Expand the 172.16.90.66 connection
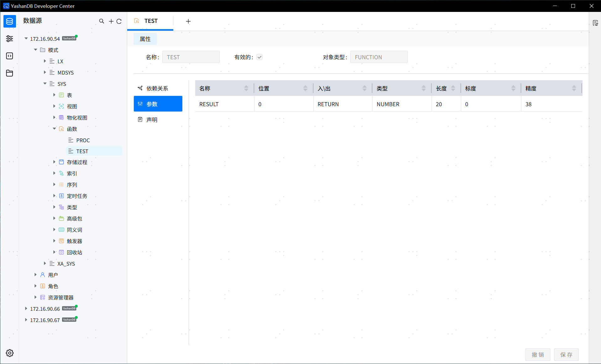Image resolution: width=601 pixels, height=364 pixels. tap(26, 309)
